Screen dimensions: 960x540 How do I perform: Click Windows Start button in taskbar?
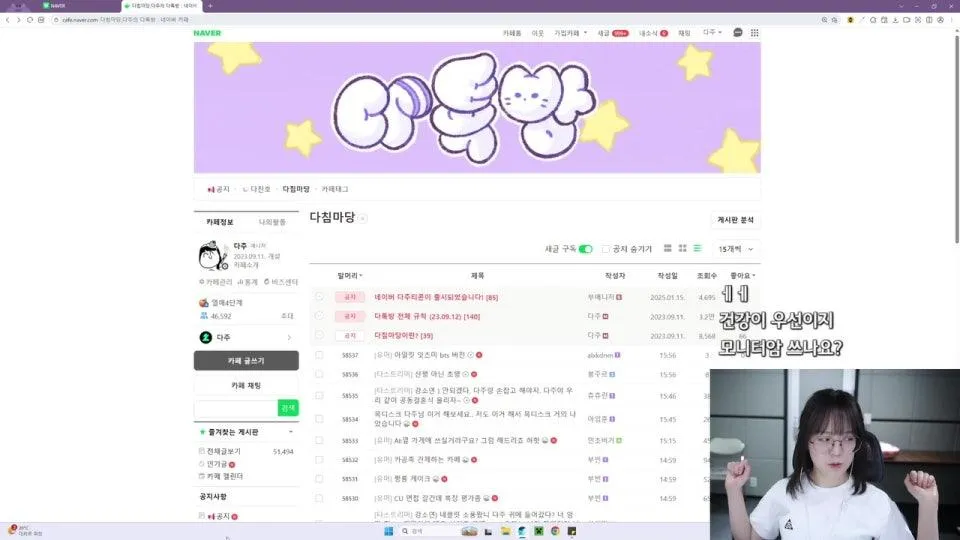388,531
